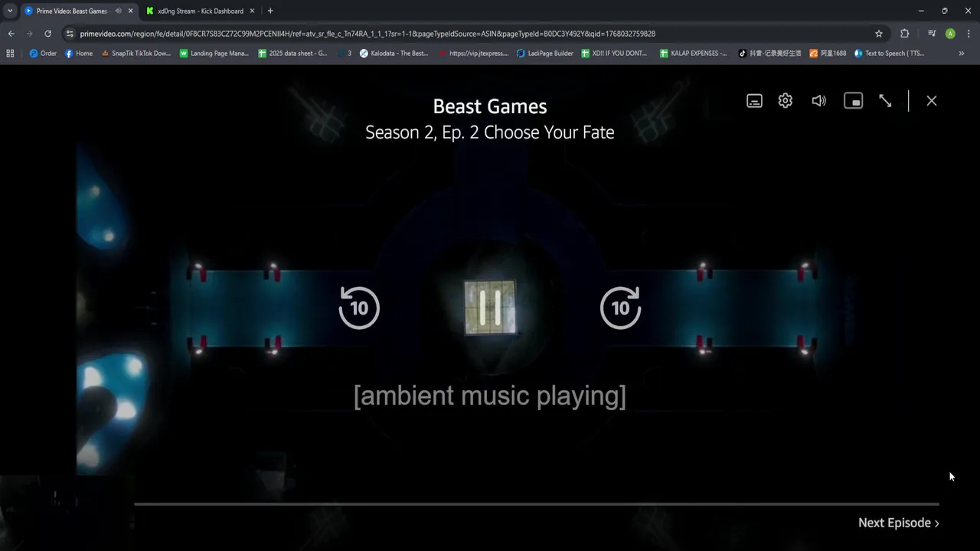Go to Next Episode
The height and width of the screenshot is (551, 980).
899,523
